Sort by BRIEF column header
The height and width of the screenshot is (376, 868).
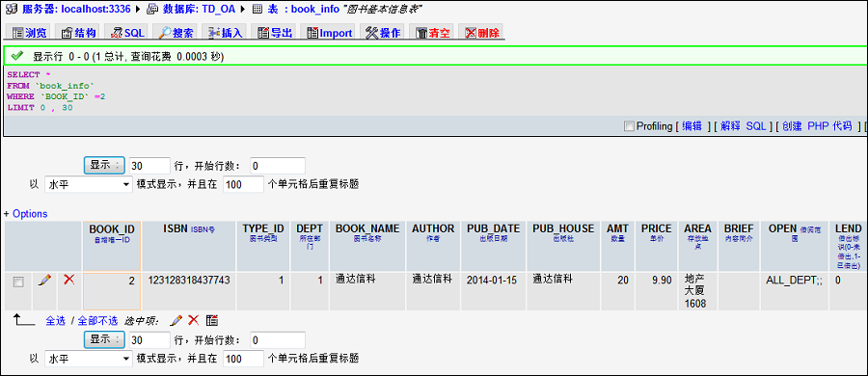click(739, 228)
